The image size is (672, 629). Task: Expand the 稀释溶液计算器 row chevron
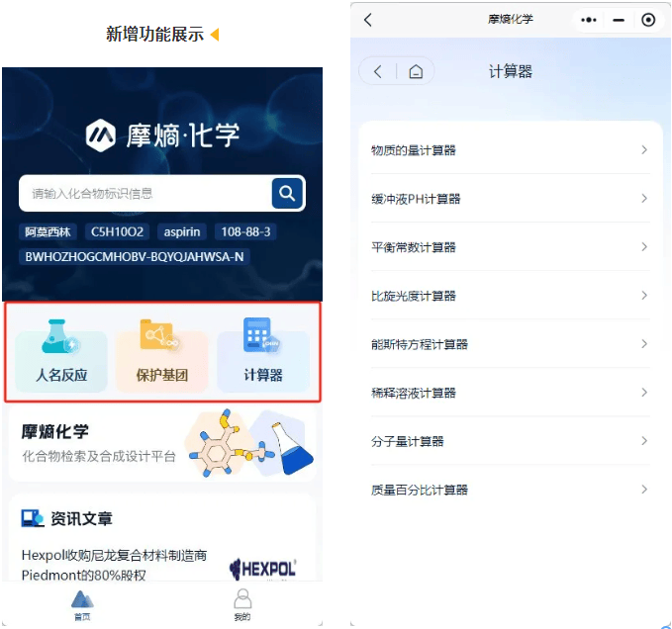tap(644, 393)
